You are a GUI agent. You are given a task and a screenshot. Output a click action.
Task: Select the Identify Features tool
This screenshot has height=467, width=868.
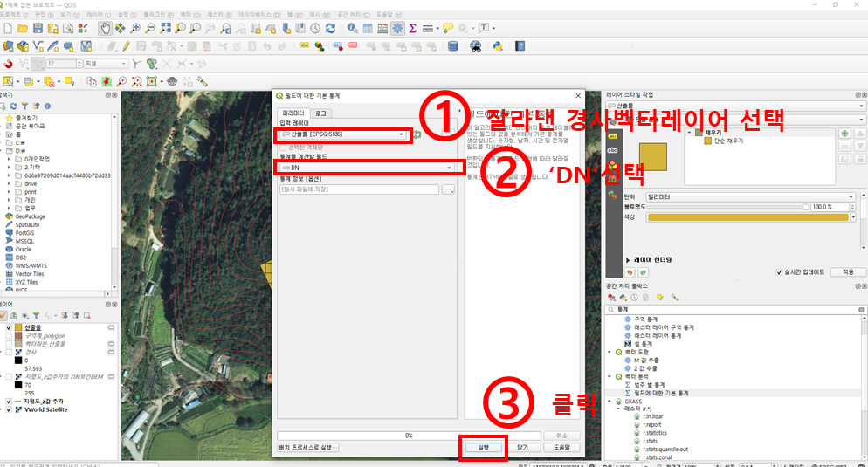[x=352, y=28]
